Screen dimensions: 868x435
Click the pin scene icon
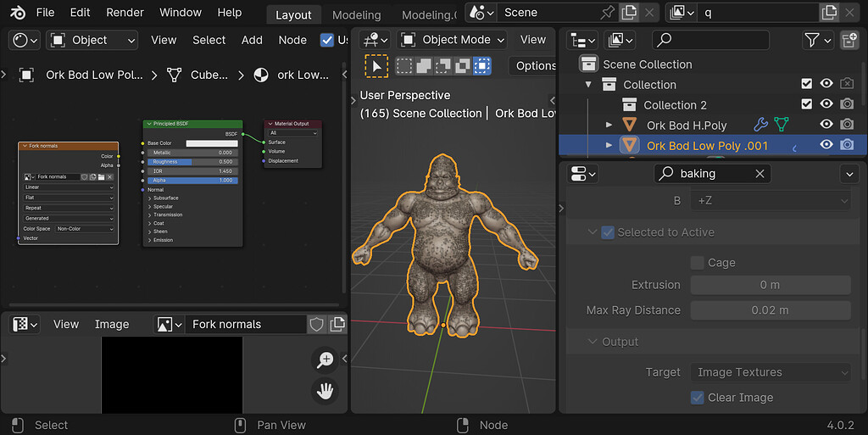[607, 13]
